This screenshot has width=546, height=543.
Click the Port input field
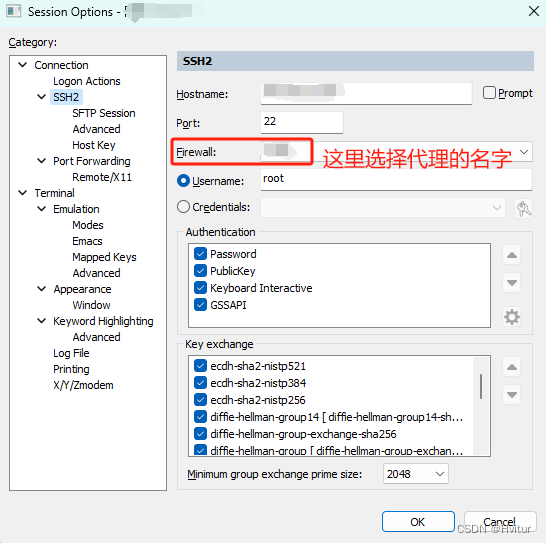coord(302,122)
